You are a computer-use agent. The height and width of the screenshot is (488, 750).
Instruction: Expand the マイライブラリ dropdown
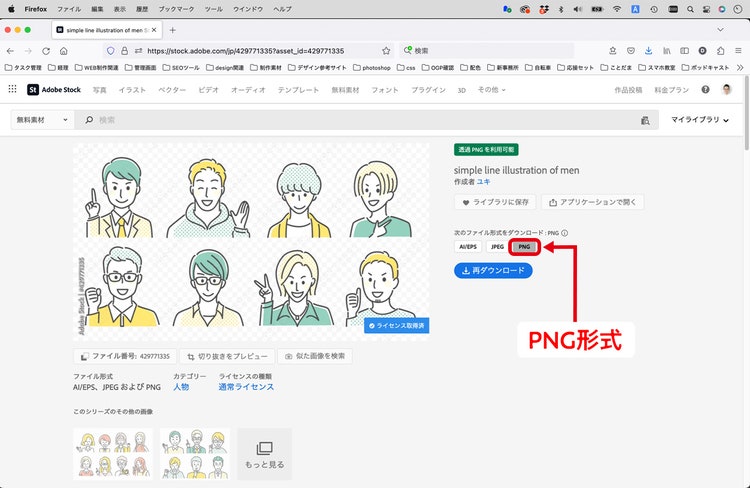(x=699, y=120)
